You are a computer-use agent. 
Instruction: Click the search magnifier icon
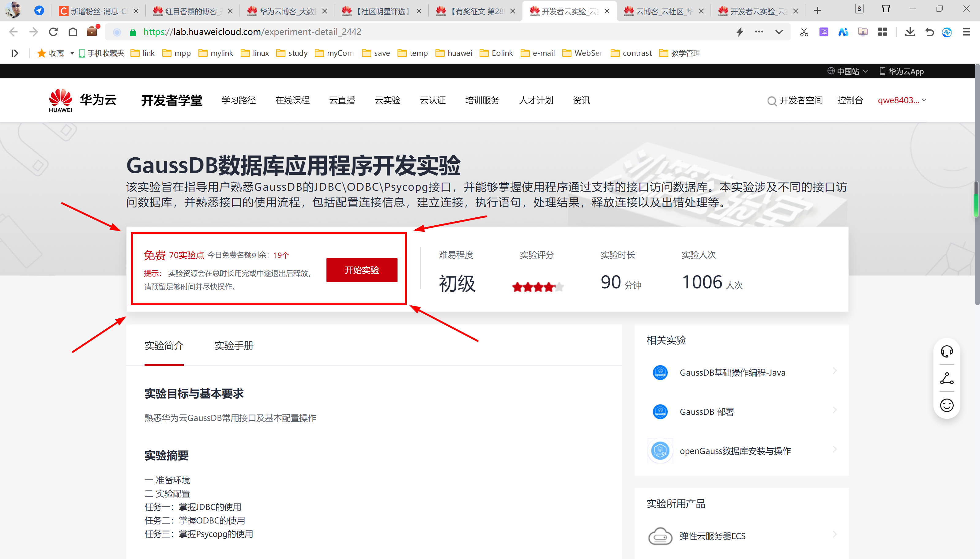click(771, 101)
